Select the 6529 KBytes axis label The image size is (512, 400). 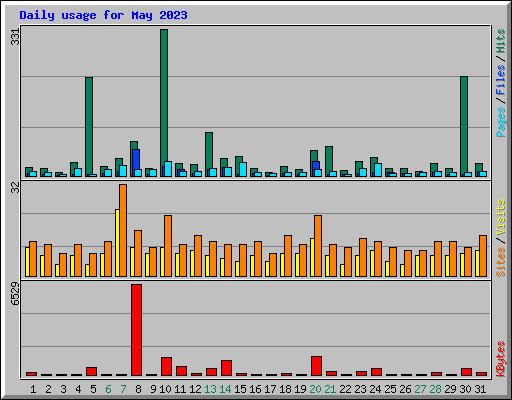point(15,294)
